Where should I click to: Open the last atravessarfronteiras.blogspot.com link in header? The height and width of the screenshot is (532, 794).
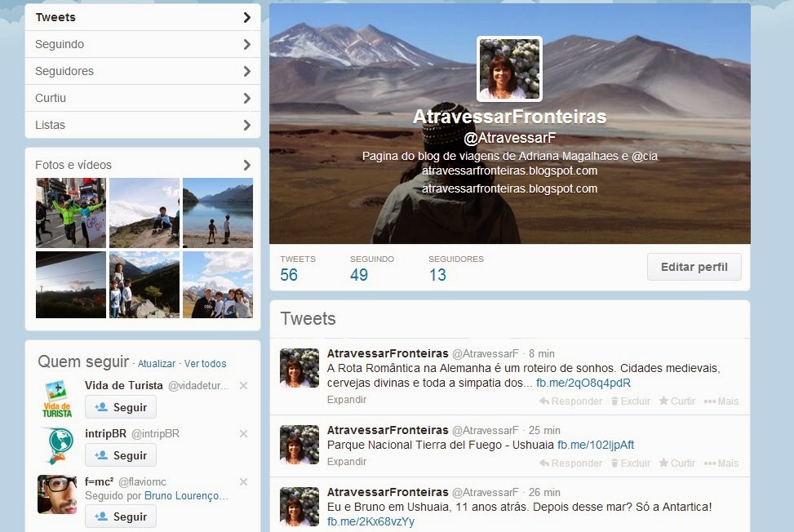coord(509,188)
